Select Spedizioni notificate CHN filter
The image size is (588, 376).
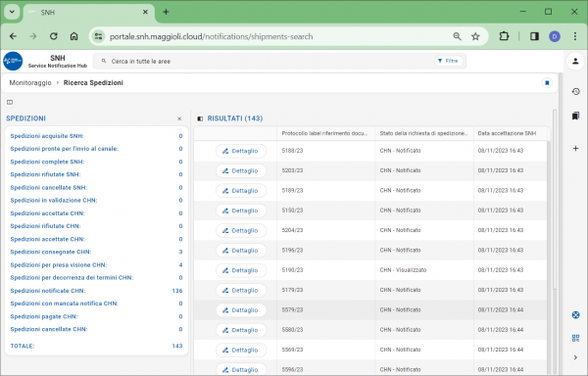pos(96,291)
